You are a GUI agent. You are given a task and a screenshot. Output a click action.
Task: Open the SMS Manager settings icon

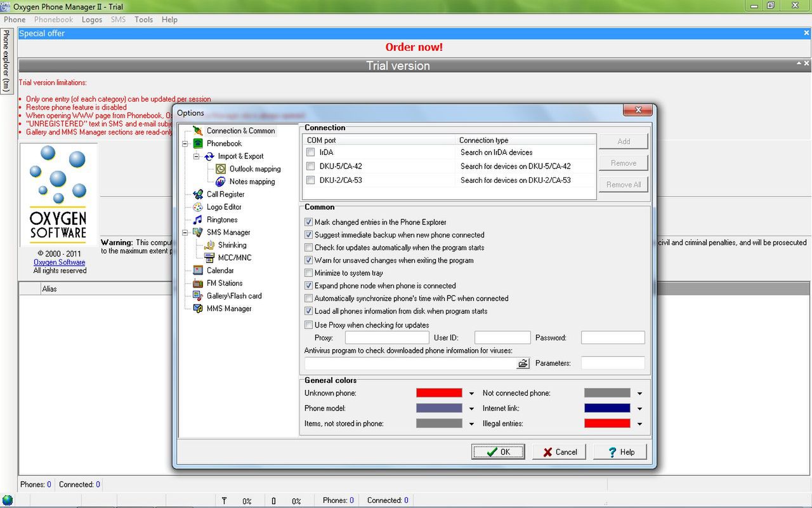click(x=197, y=232)
